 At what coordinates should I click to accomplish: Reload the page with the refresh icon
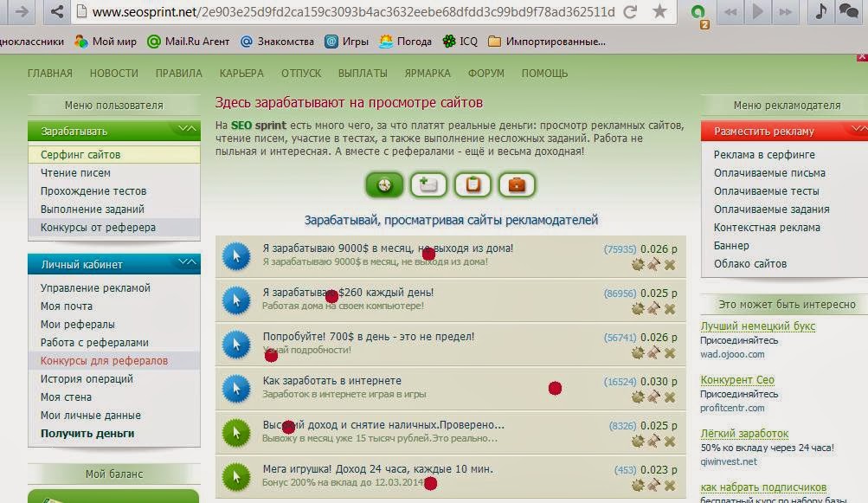[630, 11]
